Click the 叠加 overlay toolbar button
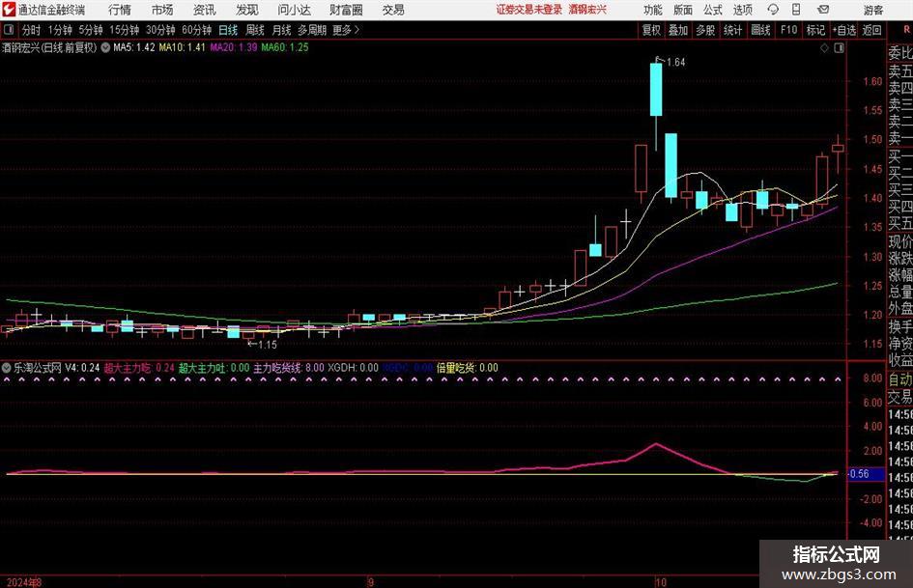This screenshot has width=913, height=588. click(x=678, y=30)
